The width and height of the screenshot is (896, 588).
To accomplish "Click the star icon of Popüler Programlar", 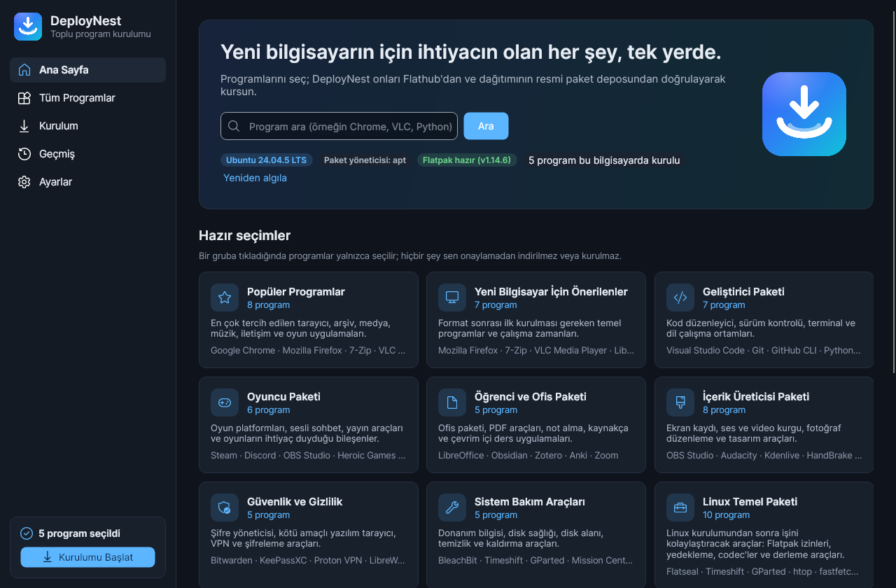I will point(225,297).
